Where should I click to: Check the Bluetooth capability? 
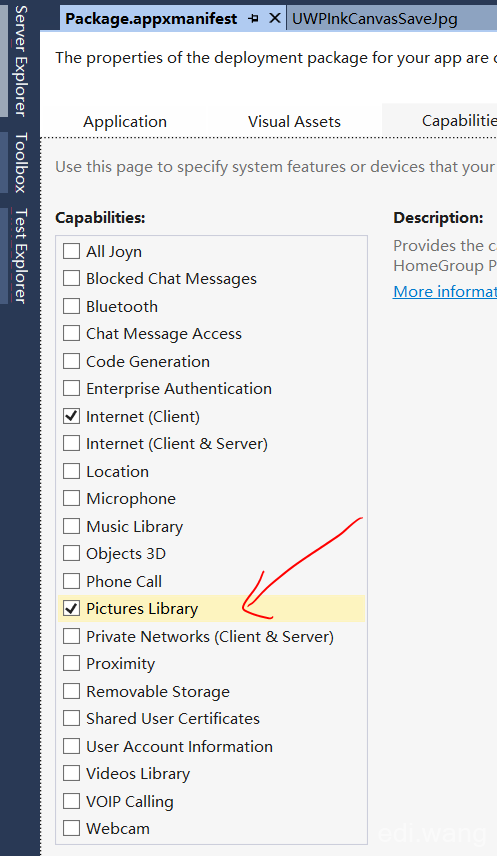(x=72, y=306)
